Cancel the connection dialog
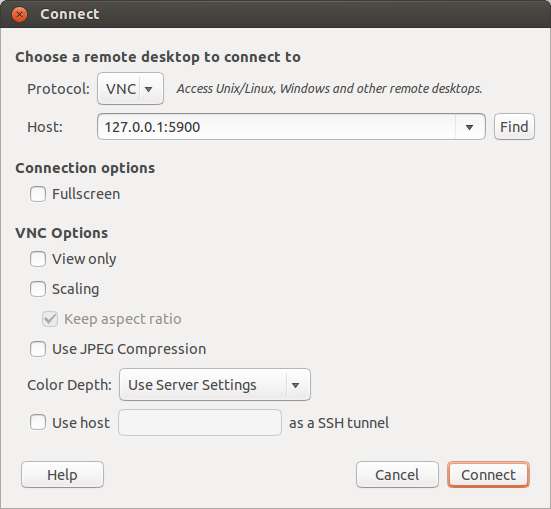Image resolution: width=551 pixels, height=509 pixels. tap(397, 475)
